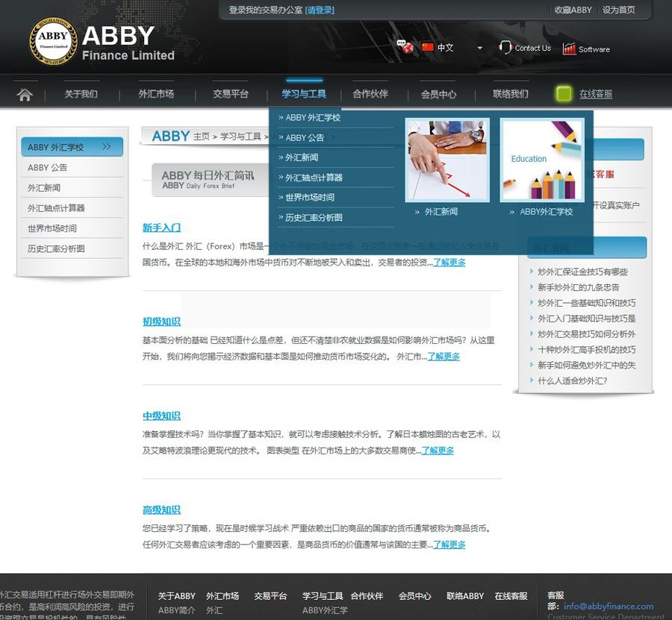Screen dimensions: 672x620
Task: Click the home icon in navigation bar
Action: point(25,95)
